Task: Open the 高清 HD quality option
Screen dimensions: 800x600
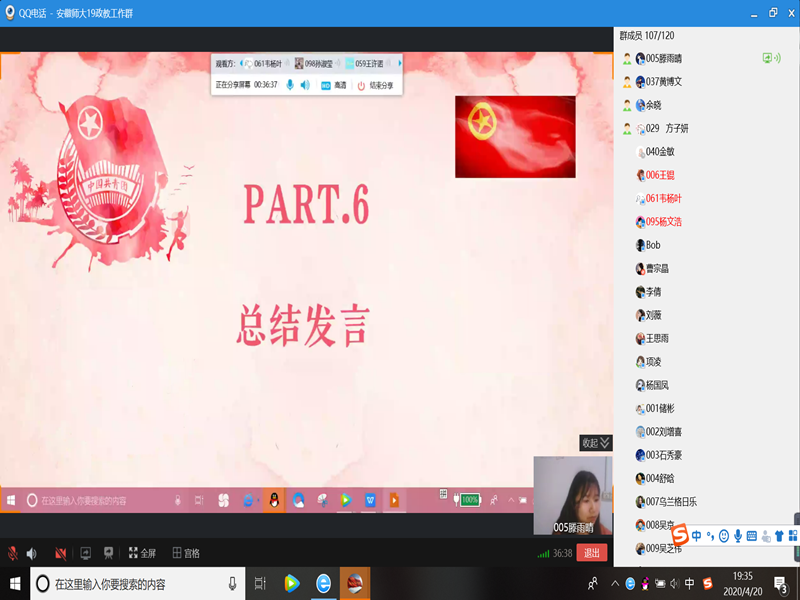Action: coord(334,85)
